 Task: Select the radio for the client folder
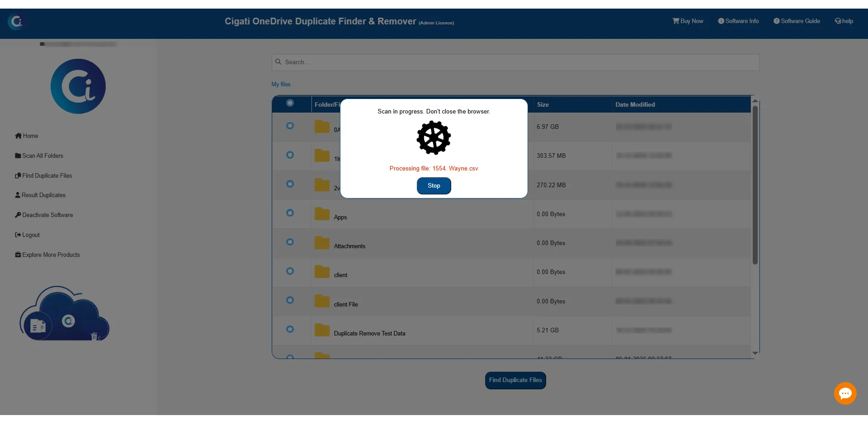click(x=290, y=271)
